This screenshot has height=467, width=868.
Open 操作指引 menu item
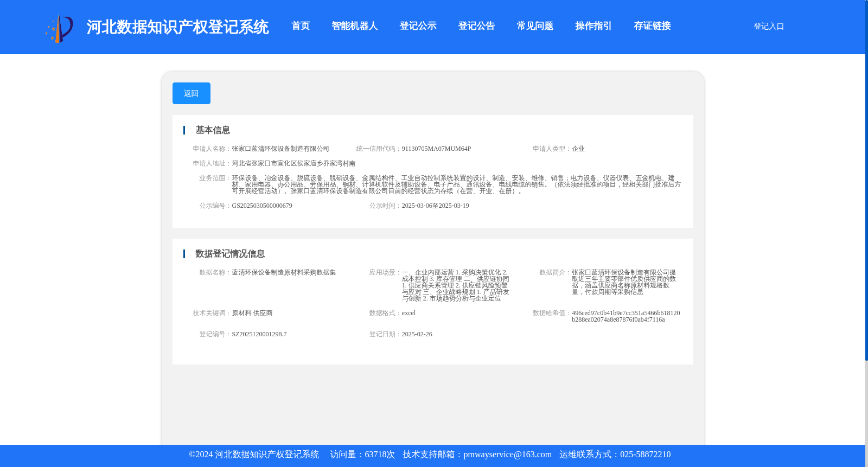click(594, 26)
